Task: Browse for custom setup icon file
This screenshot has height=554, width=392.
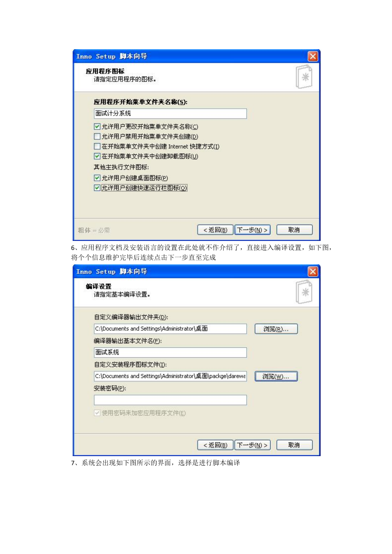Action: pos(276,376)
